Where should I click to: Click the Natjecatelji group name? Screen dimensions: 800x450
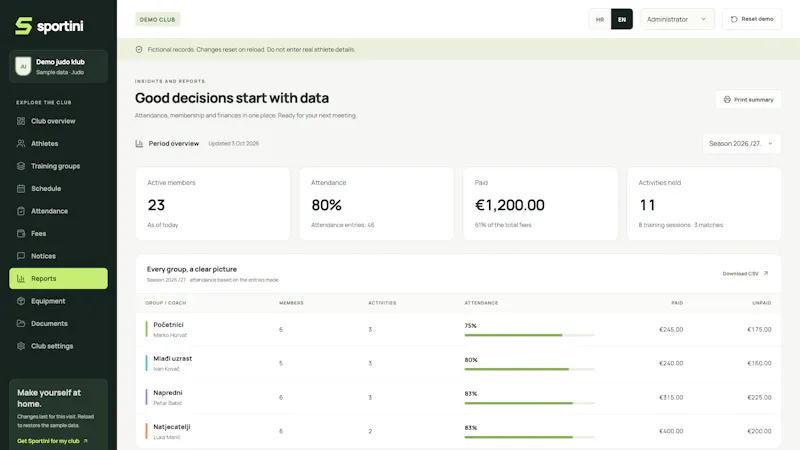click(x=171, y=427)
